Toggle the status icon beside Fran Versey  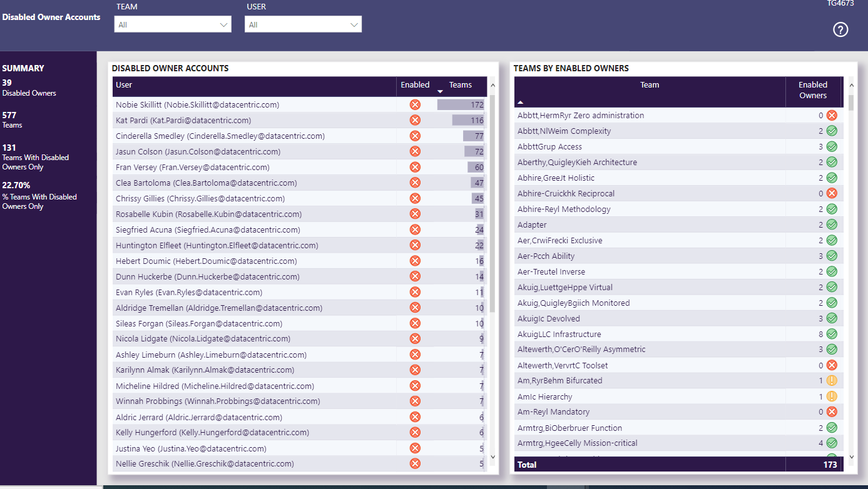coord(415,167)
